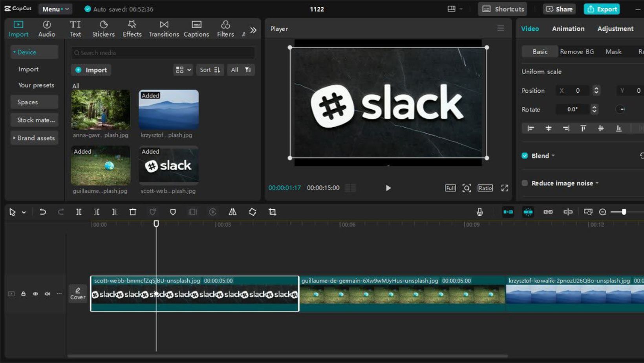Open the Sort options
This screenshot has height=363, width=644.
pyautogui.click(x=210, y=70)
